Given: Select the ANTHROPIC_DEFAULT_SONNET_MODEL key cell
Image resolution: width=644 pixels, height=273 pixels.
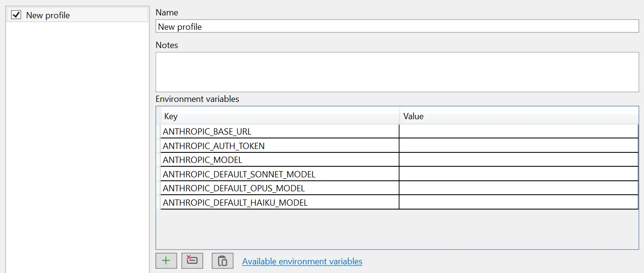Looking at the screenshot, I should 280,174.
